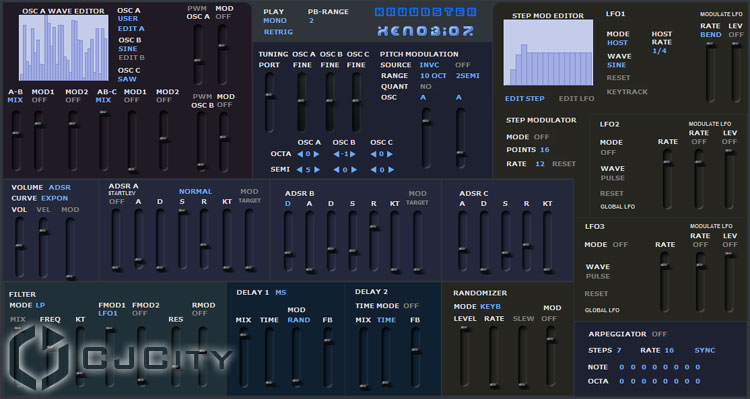750x399 pixels.
Task: Click OSC B octave left arrow
Action: 336,154
